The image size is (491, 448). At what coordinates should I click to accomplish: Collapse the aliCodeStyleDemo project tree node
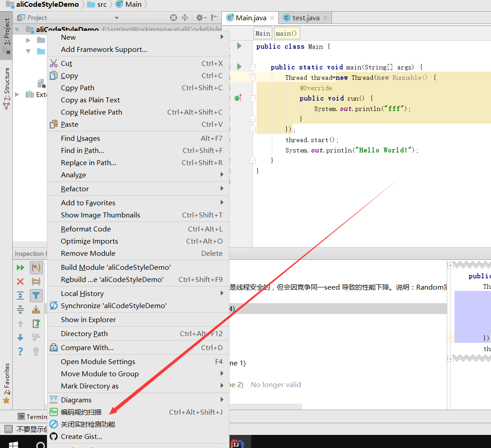(17, 29)
